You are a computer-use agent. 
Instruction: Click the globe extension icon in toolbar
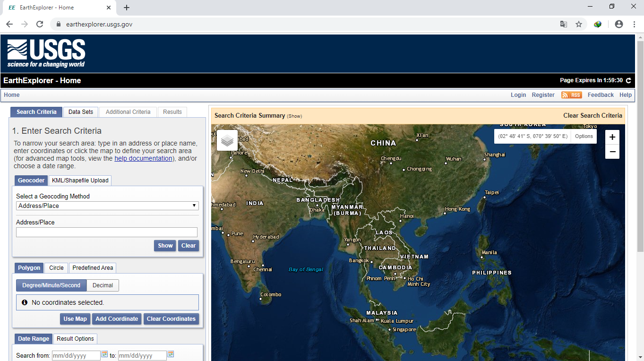[598, 24]
